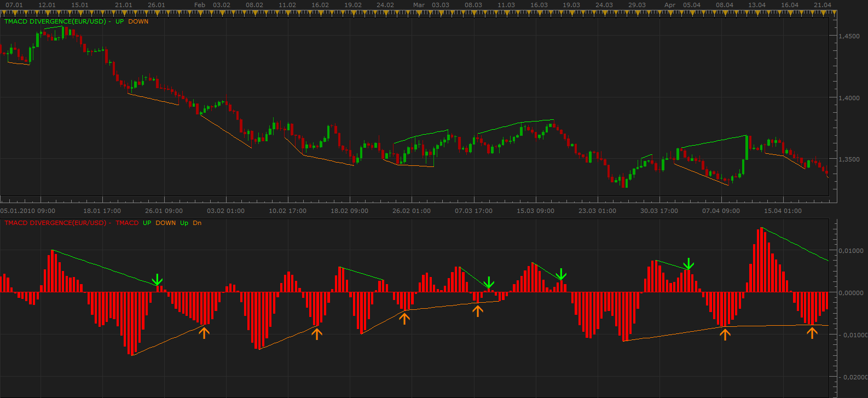868x398 pixels.
Task: Click the 03.02 01:00 timestamp label
Action: pyautogui.click(x=226, y=211)
